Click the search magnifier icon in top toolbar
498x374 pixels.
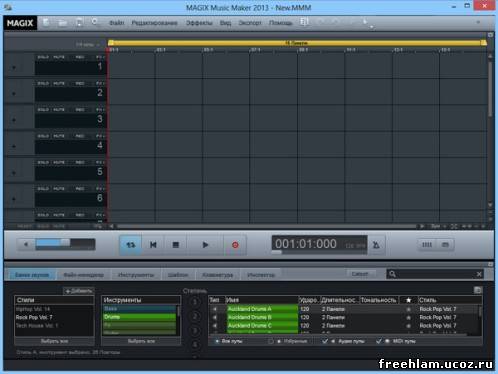pyautogui.click(x=95, y=22)
